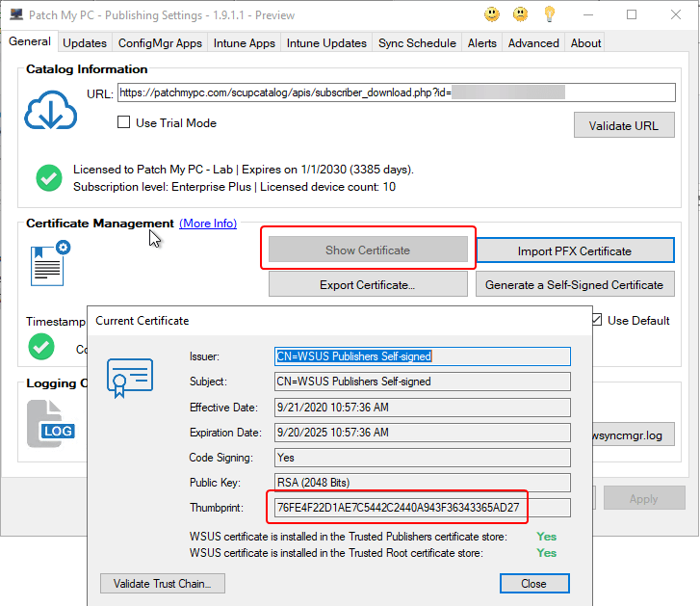Click the Apply button
700x606 pixels.
(x=644, y=498)
